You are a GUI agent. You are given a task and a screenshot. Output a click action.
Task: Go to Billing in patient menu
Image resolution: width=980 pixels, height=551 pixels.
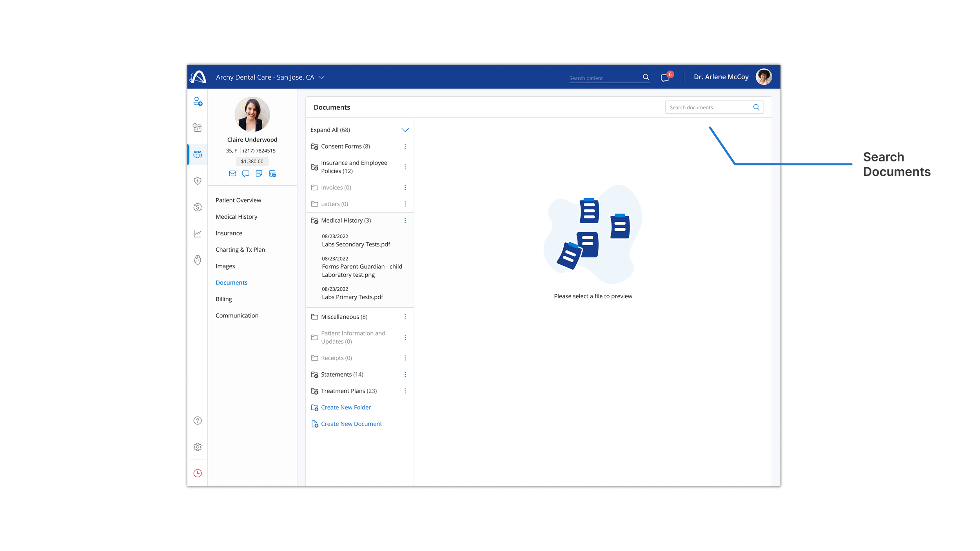click(224, 299)
